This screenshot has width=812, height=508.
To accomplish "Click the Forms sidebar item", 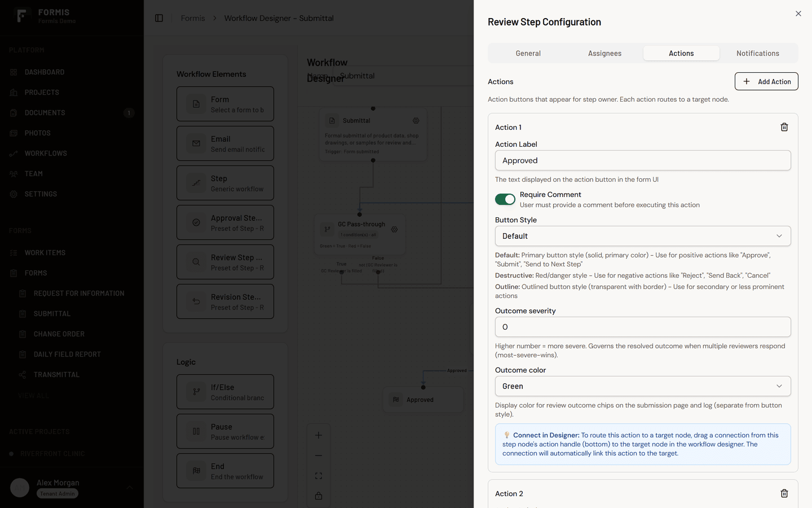I will tap(72, 273).
